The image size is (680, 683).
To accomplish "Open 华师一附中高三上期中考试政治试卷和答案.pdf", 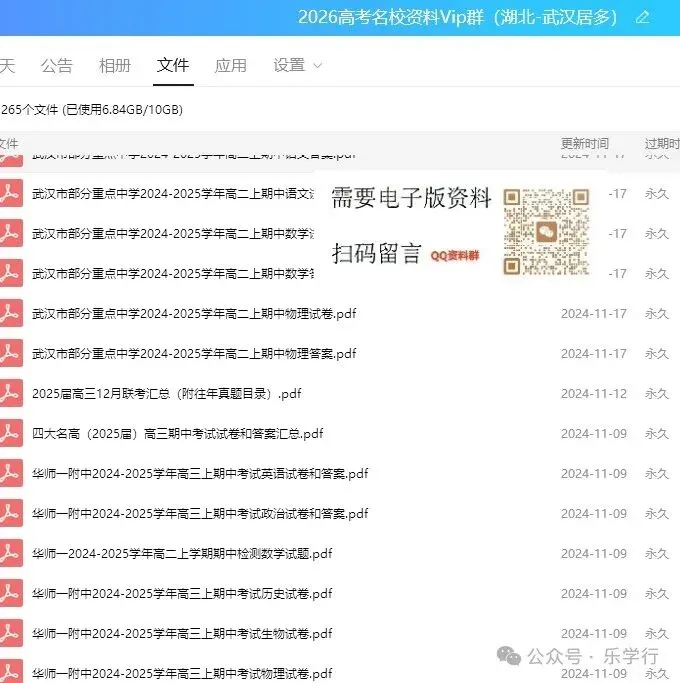I will pos(200,514).
